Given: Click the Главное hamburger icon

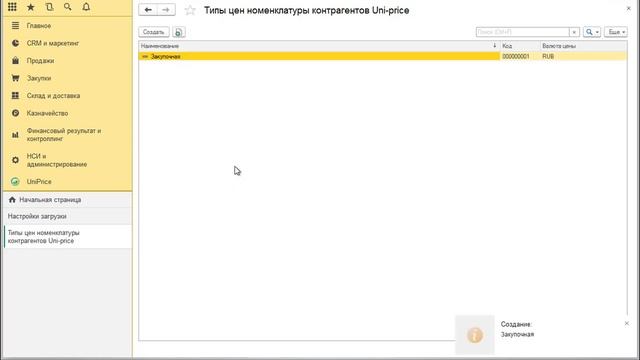Looking at the screenshot, I should [x=16, y=26].
